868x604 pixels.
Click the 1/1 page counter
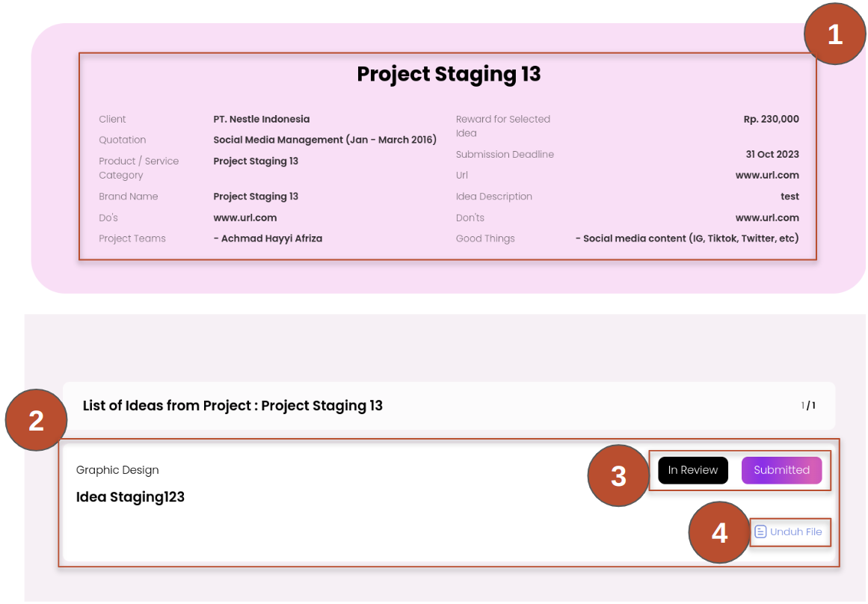[808, 406]
